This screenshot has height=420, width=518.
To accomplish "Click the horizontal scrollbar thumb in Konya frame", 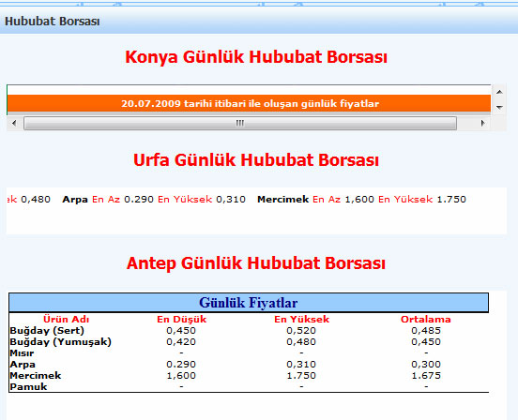I will 240,123.
